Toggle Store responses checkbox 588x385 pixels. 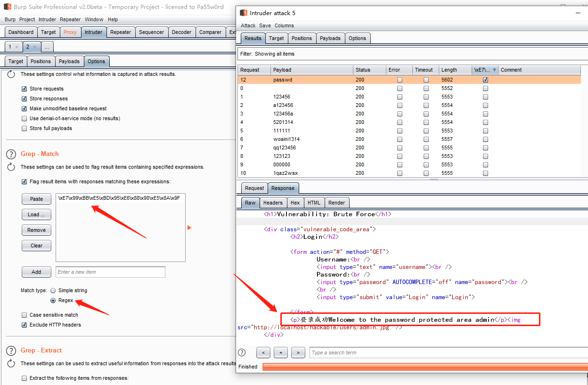click(x=24, y=98)
